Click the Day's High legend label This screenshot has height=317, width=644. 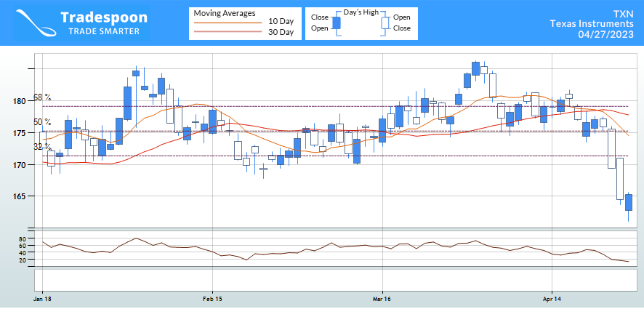click(360, 12)
